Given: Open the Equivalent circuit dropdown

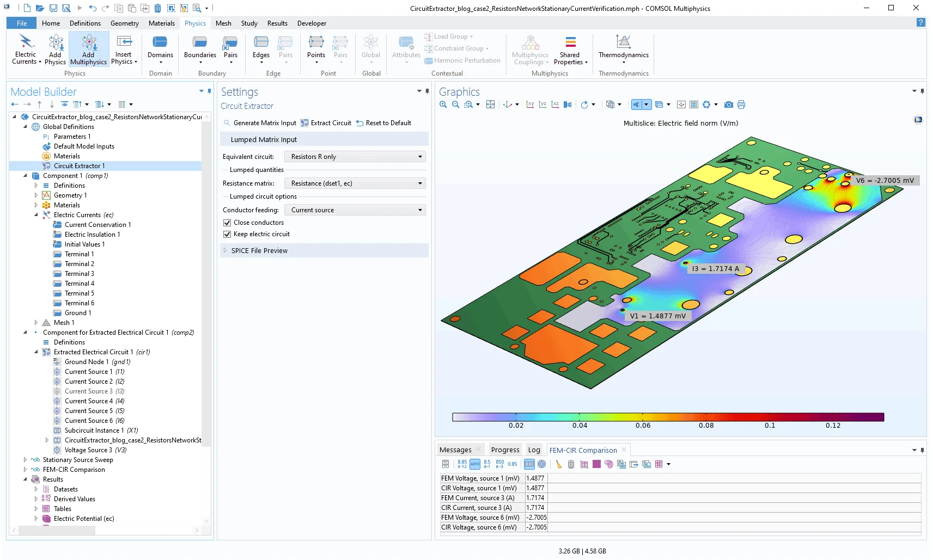Looking at the screenshot, I should 355,157.
